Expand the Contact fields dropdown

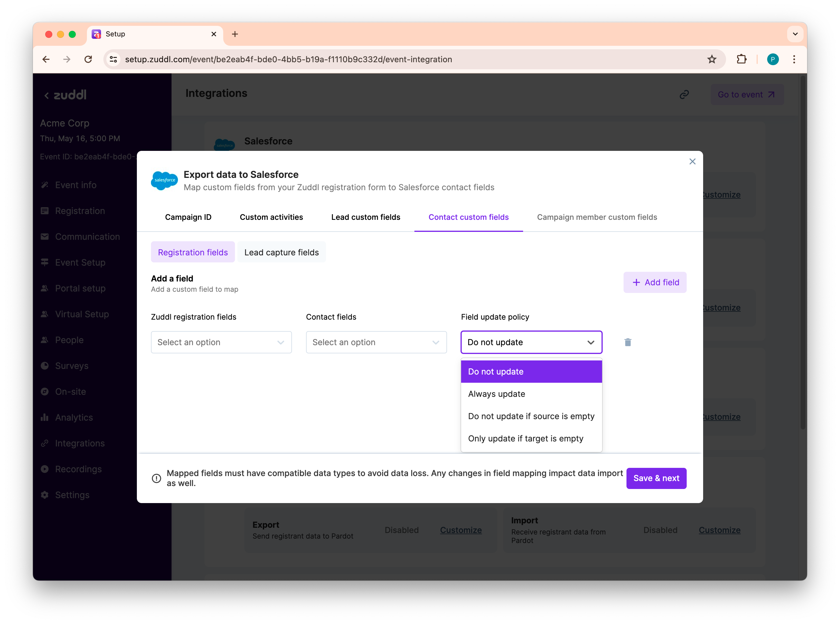376,342
